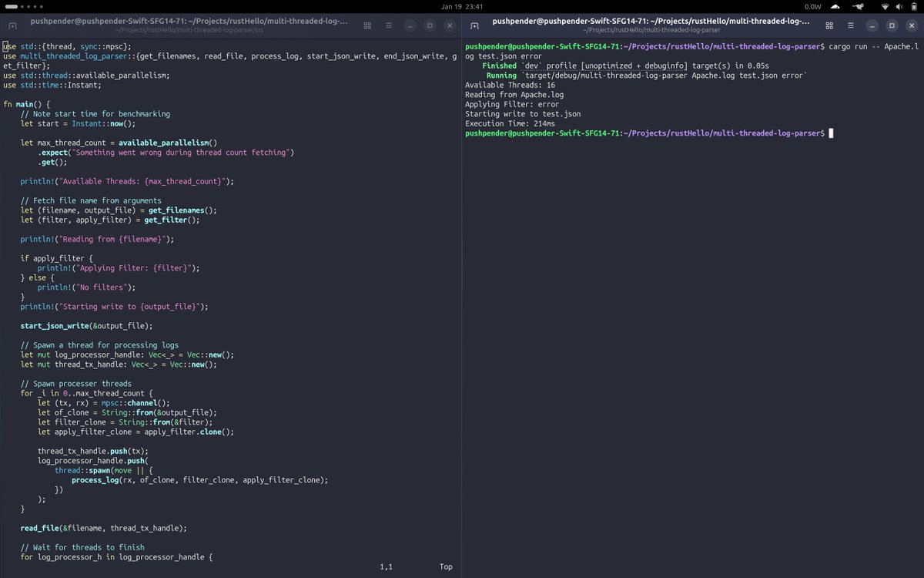Open the hamburger menu of the left terminal window
The width and height of the screenshot is (924, 578).
pyautogui.click(x=388, y=25)
